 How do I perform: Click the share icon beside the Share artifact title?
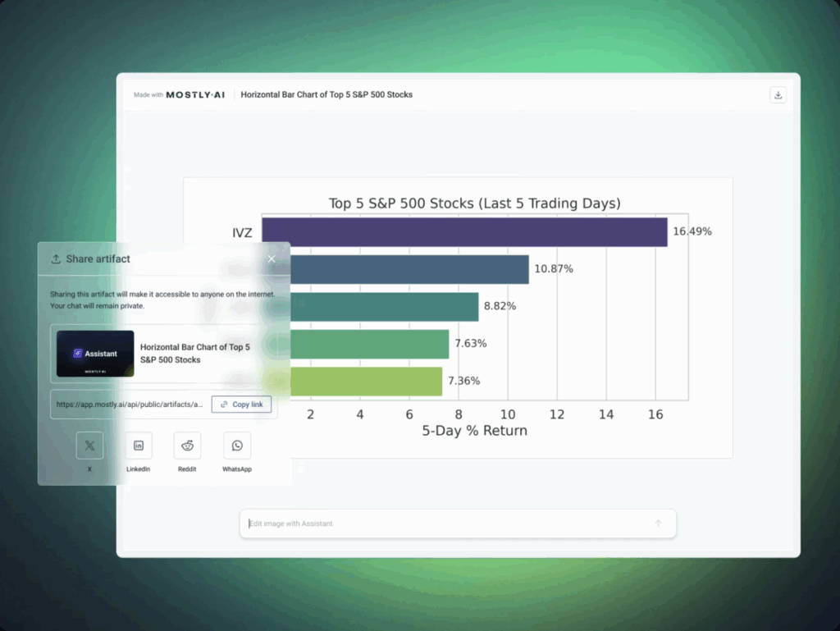point(56,259)
